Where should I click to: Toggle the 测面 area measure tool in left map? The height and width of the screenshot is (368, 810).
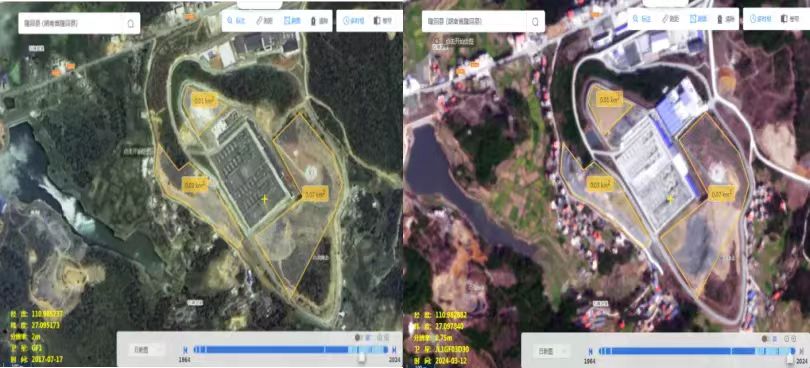coord(292,21)
